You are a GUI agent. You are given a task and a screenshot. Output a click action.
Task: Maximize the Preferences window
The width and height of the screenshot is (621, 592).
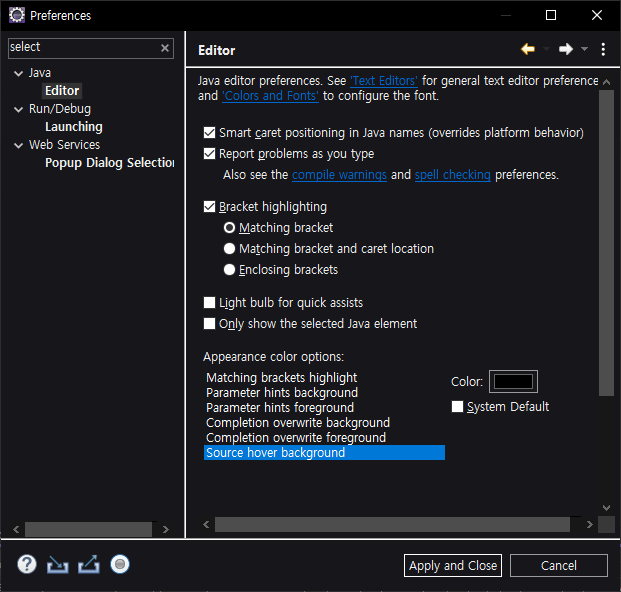[x=551, y=15]
